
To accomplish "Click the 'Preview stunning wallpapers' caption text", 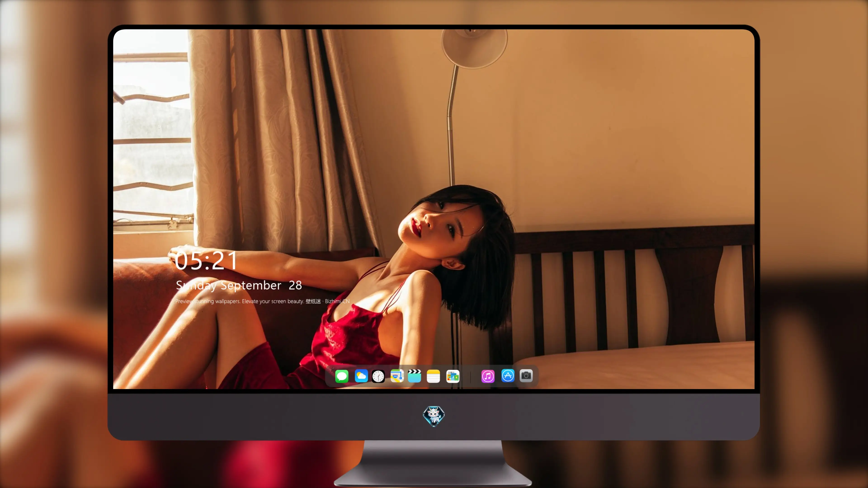I will [262, 301].
